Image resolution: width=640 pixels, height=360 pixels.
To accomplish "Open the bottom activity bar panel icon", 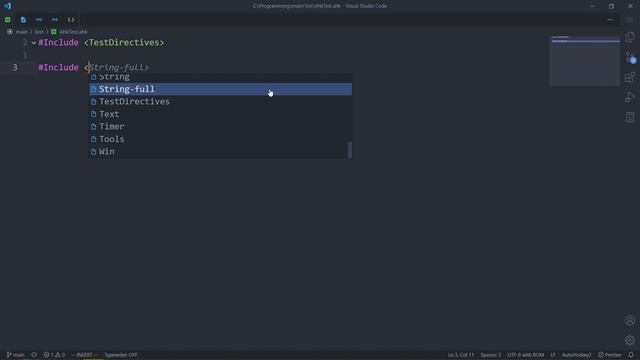I will (x=630, y=117).
